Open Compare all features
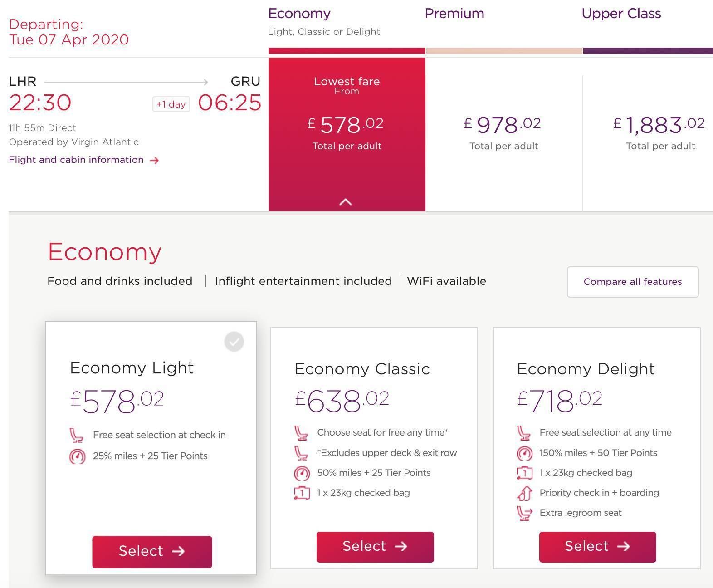The width and height of the screenshot is (713, 588). [633, 282]
